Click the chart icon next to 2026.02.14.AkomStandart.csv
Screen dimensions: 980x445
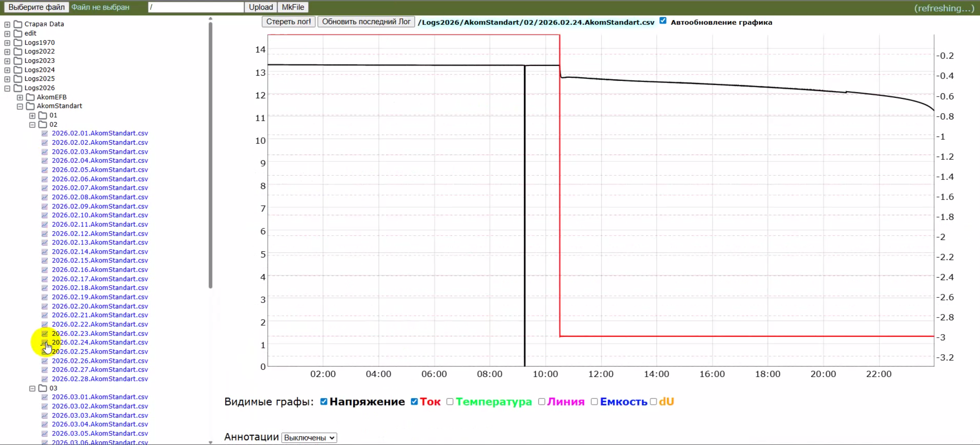44,251
